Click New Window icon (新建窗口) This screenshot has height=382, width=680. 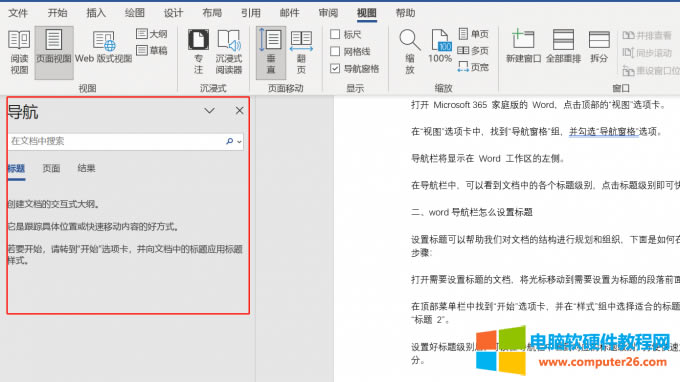[x=523, y=46]
